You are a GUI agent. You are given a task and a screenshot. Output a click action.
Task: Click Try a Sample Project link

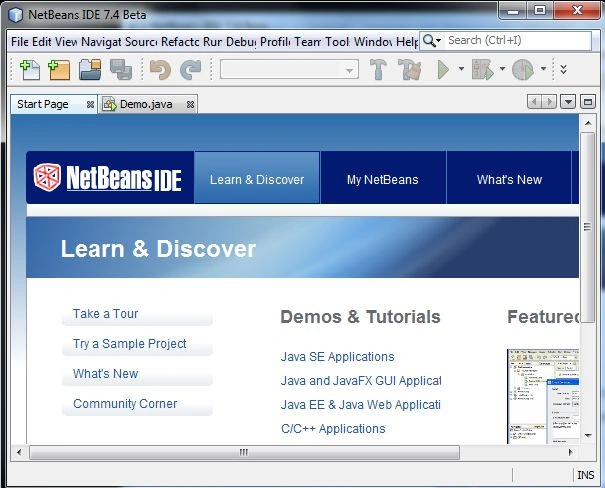pyautogui.click(x=130, y=344)
